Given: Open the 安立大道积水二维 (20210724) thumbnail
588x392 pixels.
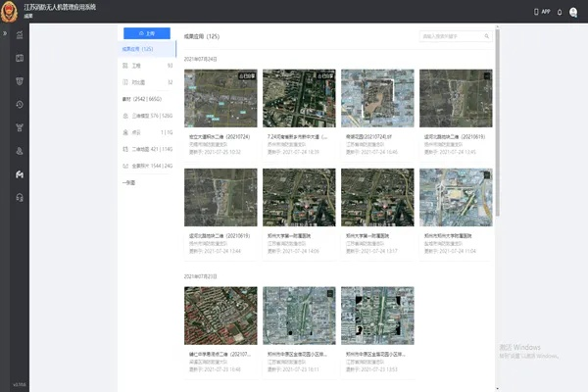Looking at the screenshot, I should pyautogui.click(x=220, y=98).
